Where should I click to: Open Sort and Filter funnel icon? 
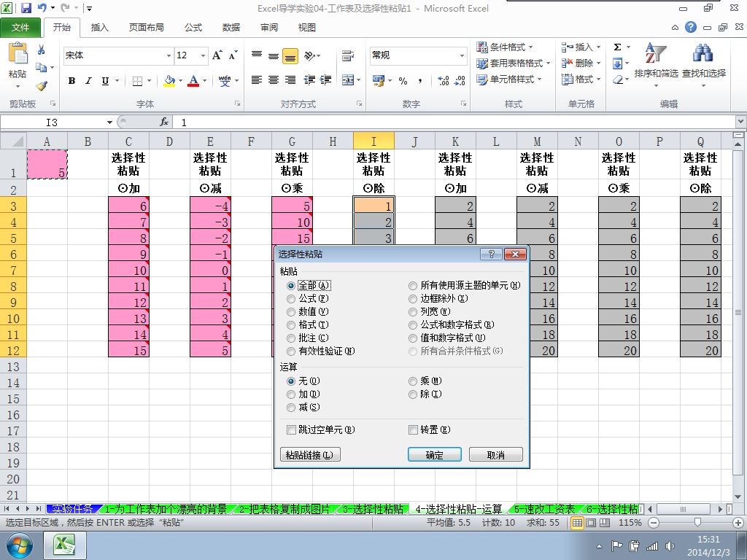pyautogui.click(x=656, y=53)
